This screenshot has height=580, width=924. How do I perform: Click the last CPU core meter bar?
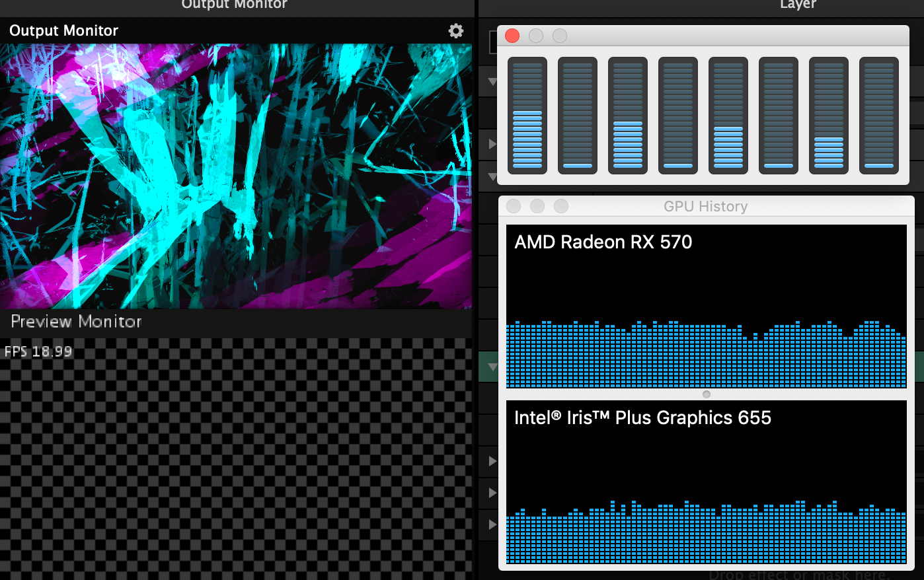click(x=879, y=116)
